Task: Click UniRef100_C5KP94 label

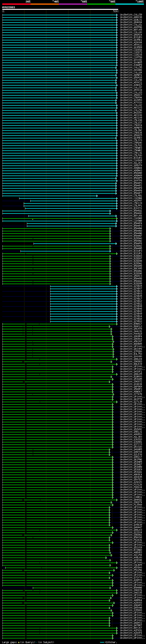Action: [131, 98]
